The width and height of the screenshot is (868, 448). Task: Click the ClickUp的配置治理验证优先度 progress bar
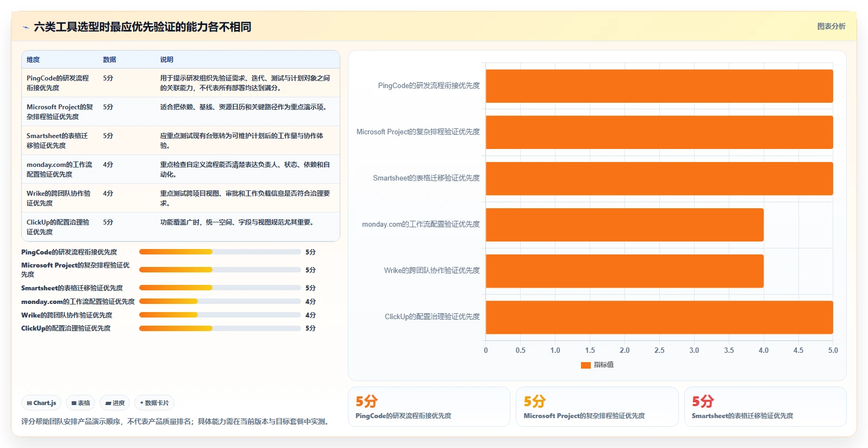coord(220,328)
